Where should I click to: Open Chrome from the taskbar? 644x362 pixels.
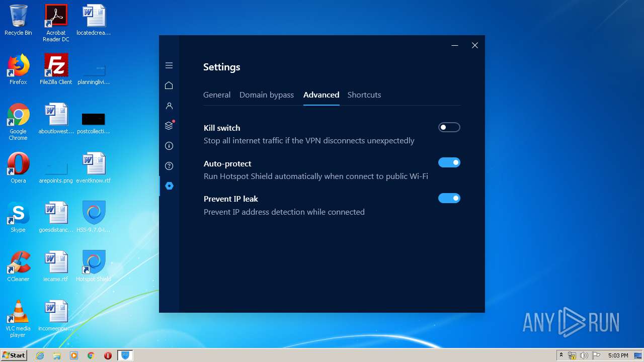(x=91, y=355)
